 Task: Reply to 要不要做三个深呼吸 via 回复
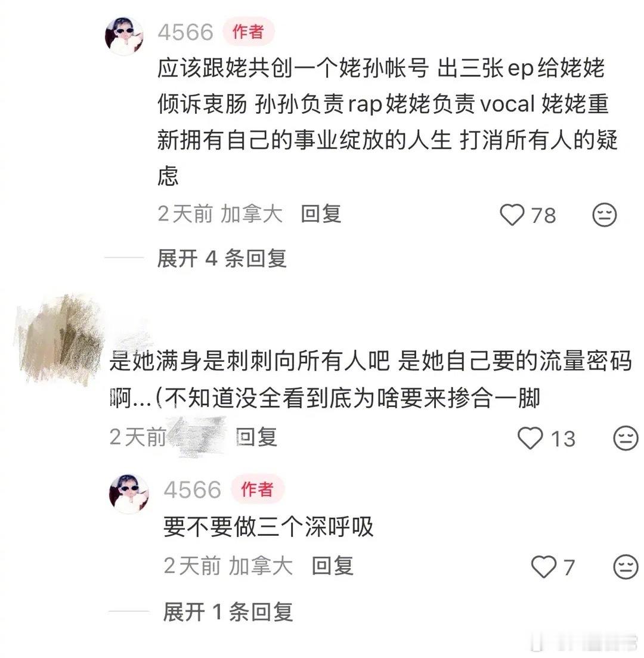click(333, 566)
